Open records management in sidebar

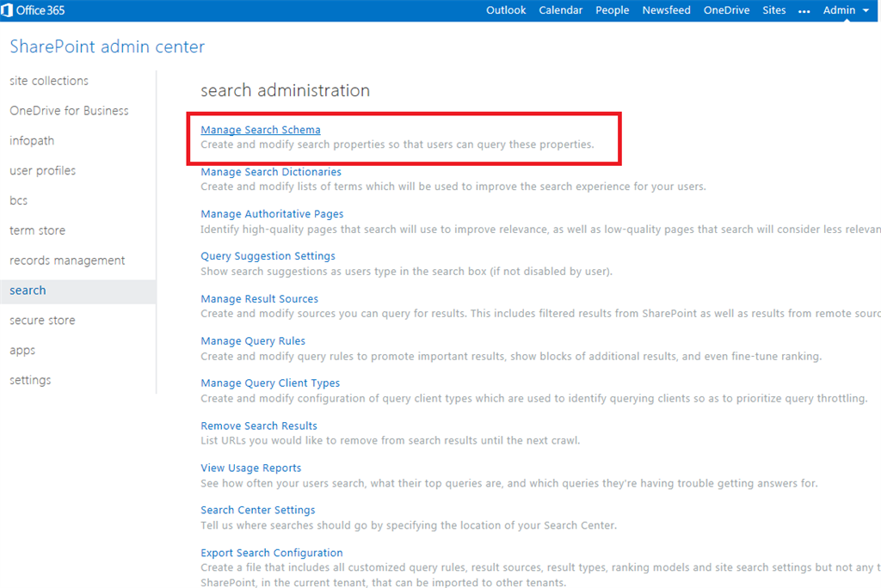(67, 260)
